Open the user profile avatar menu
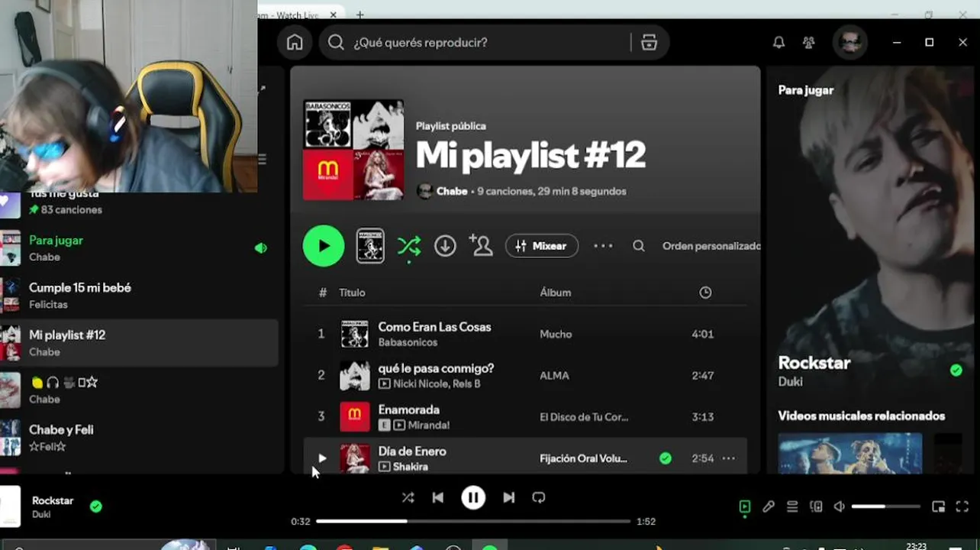980x550 pixels. [849, 43]
